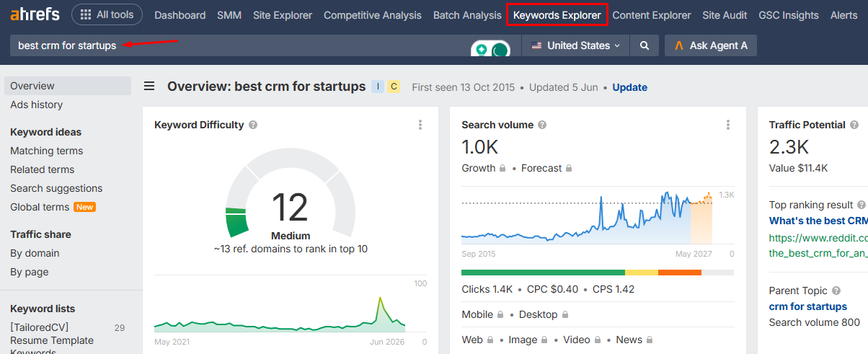This screenshot has width=868, height=354.
Task: Open Ask Agent A
Action: [x=711, y=45]
